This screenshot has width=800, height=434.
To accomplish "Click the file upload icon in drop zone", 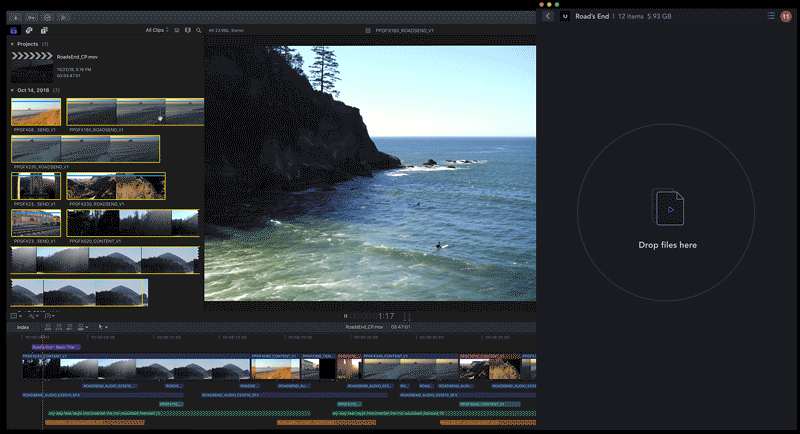I will pyautogui.click(x=668, y=208).
